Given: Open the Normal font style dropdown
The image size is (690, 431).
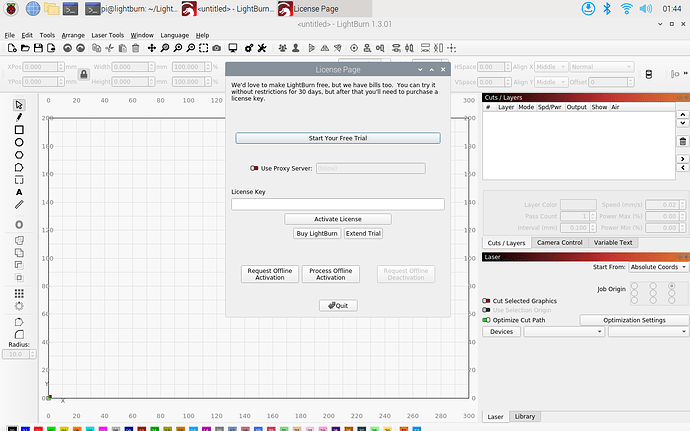Looking at the screenshot, I should coord(602,67).
